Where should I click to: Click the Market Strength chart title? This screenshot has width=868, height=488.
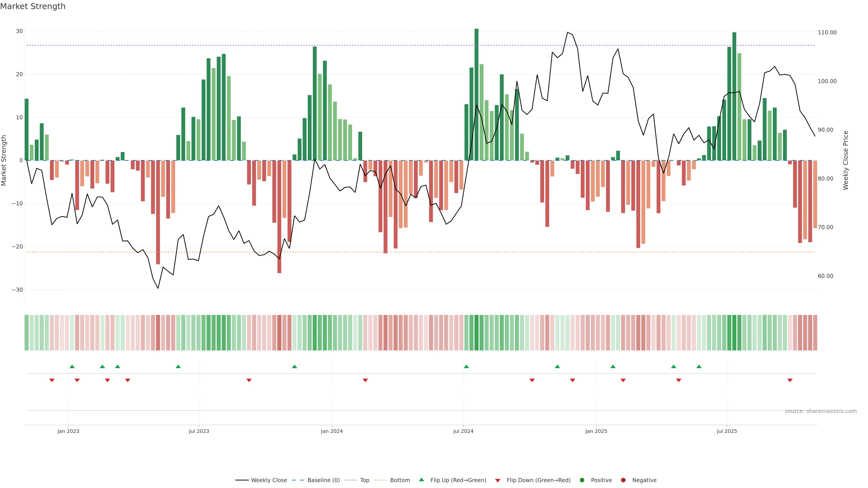33,6
